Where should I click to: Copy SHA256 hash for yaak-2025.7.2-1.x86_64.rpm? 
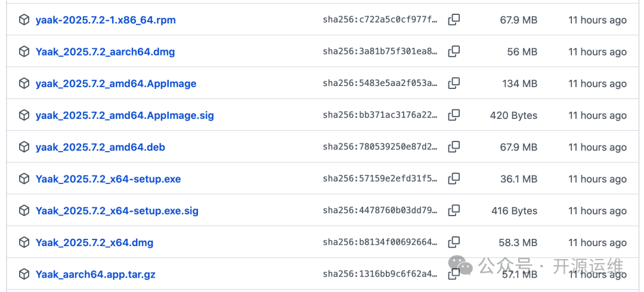454,20
